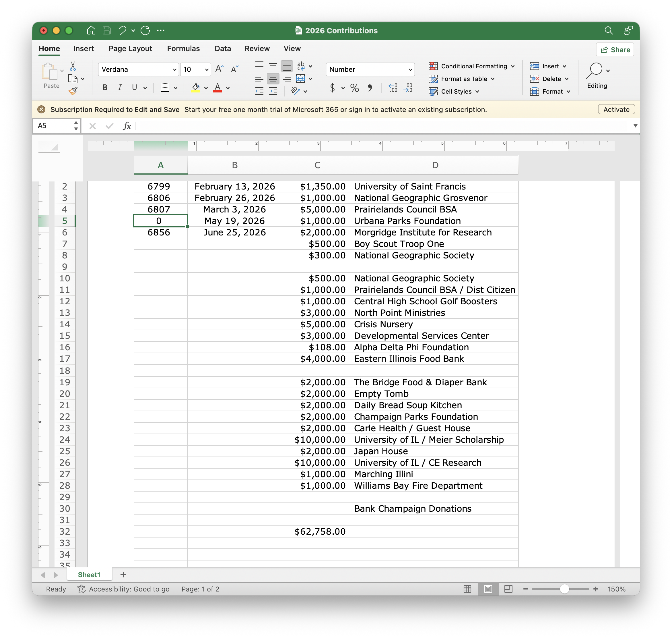
Task: Click the Paste clipboard icon
Action: (50, 71)
